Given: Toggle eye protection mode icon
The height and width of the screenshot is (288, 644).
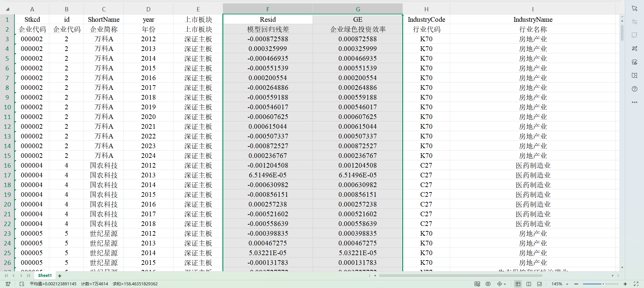Looking at the screenshot, I should 488,284.
